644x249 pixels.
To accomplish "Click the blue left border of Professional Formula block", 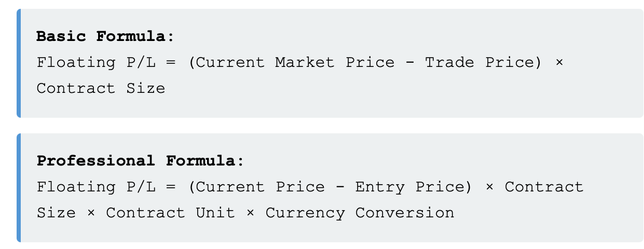I will (19, 187).
